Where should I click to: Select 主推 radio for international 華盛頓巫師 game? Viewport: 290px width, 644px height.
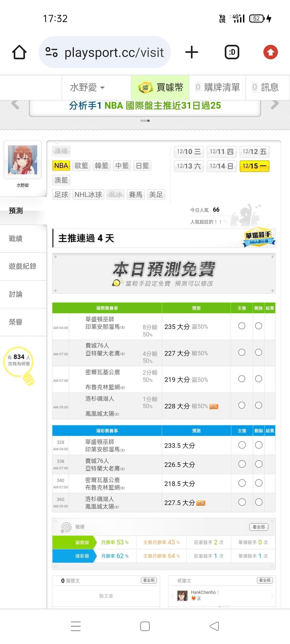coord(242,326)
